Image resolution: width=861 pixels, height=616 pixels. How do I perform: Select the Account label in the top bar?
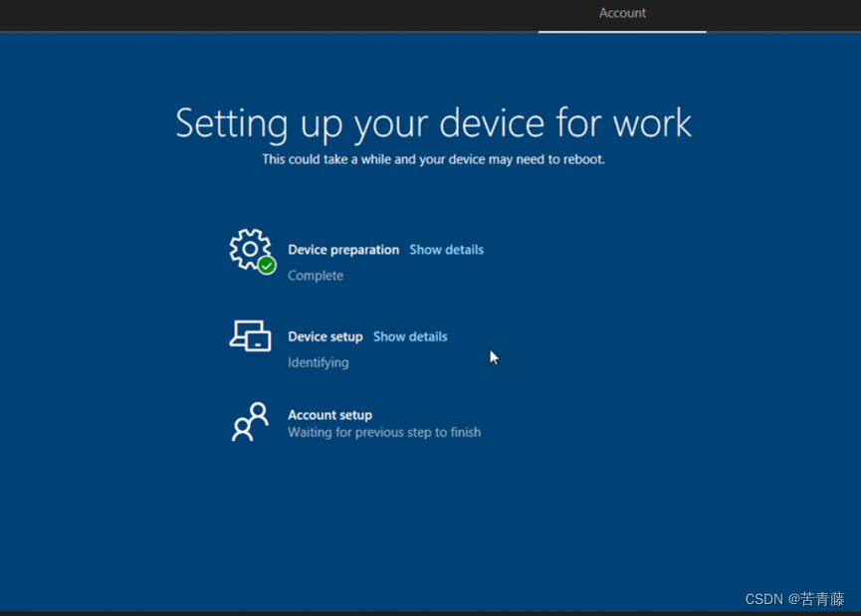click(x=622, y=13)
